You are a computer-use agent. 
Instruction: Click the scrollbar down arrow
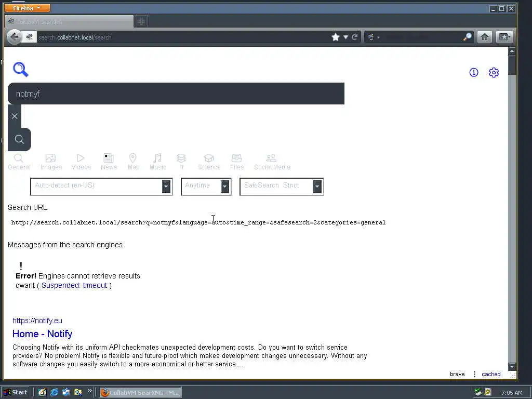(x=512, y=366)
